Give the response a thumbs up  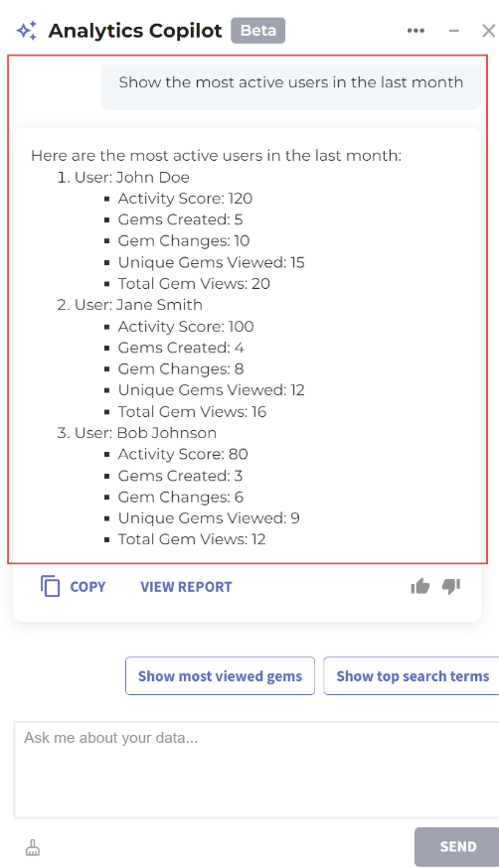click(x=420, y=586)
